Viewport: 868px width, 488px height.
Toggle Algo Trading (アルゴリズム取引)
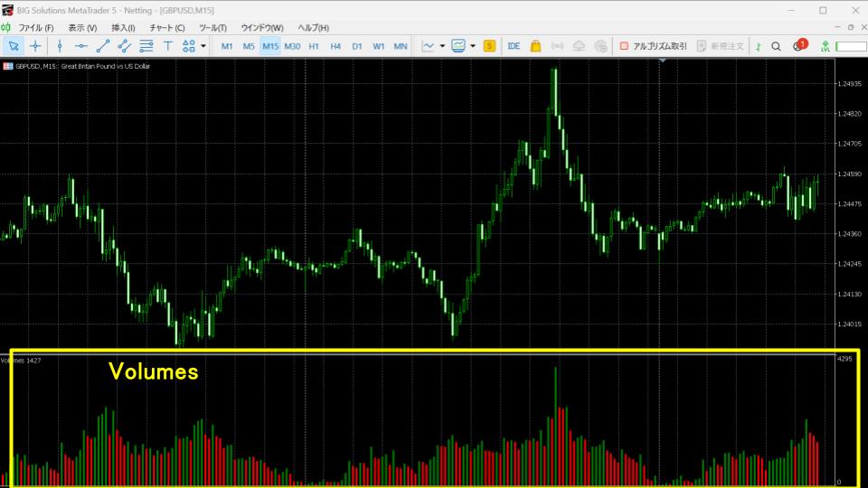[x=653, y=46]
